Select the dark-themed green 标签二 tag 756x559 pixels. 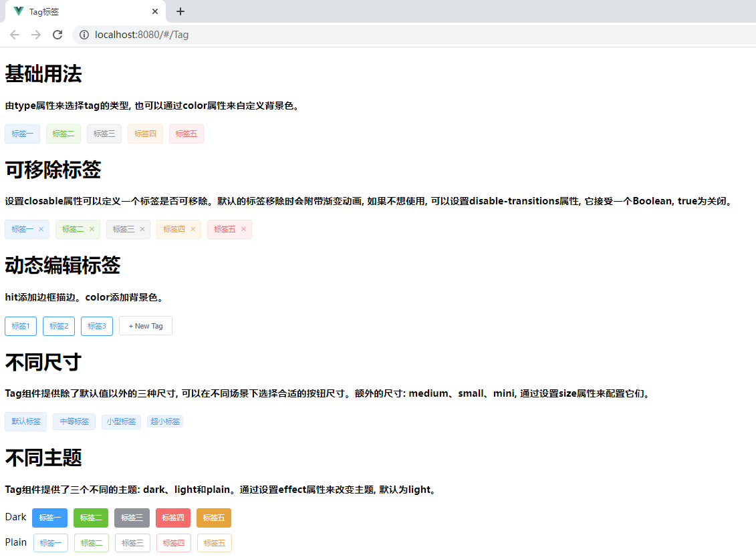(x=90, y=517)
